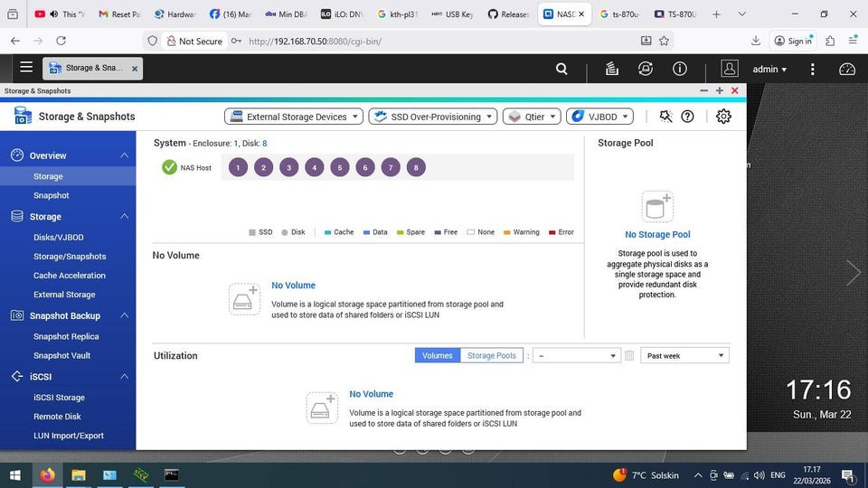Select disk 3 in NAS Host
This screenshot has height=488, width=868.
point(289,167)
